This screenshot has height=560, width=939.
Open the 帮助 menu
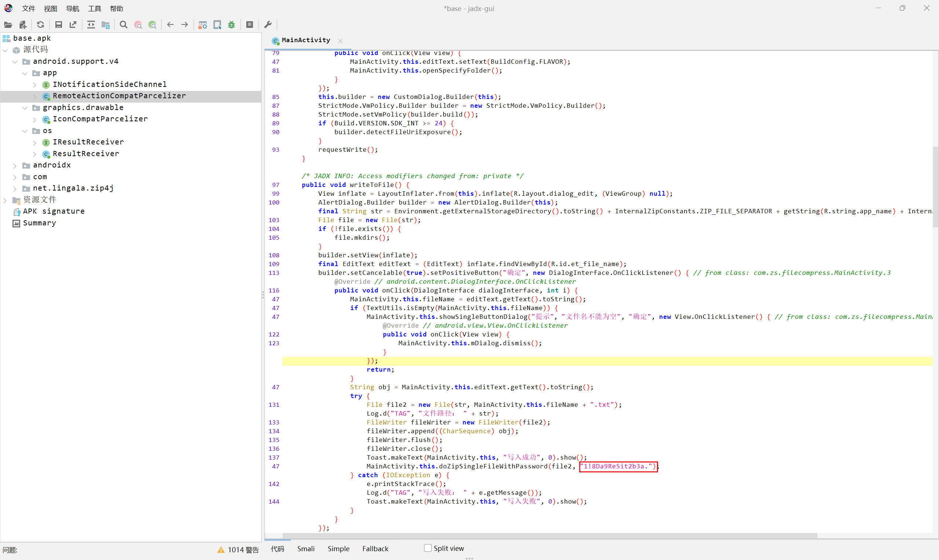click(x=117, y=8)
